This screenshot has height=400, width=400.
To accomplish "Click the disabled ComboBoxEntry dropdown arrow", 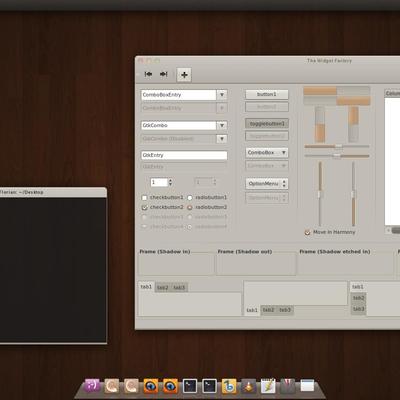I will [222, 108].
